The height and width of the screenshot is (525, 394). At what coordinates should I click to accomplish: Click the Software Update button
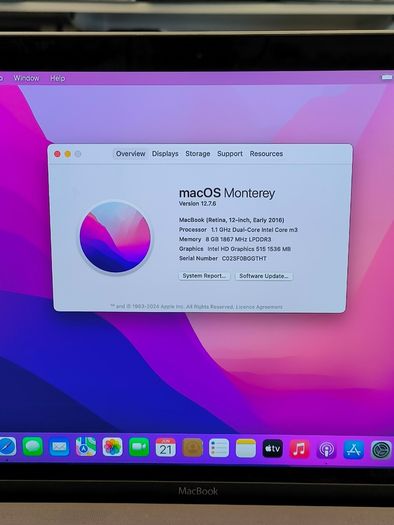pyautogui.click(x=264, y=276)
